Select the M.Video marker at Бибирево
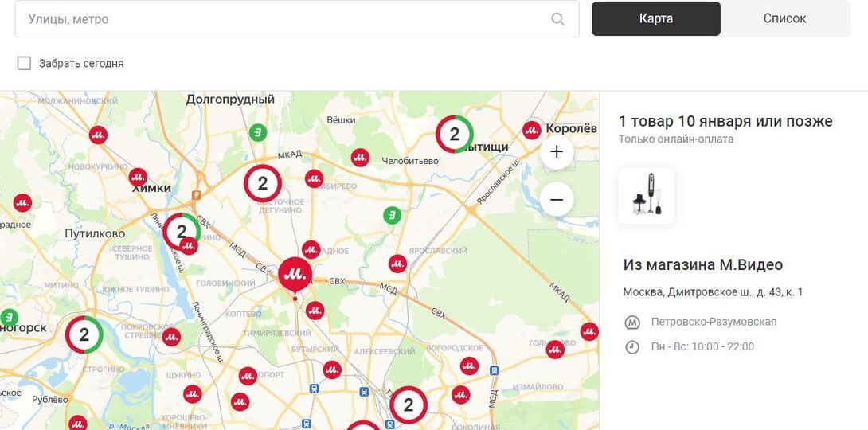The image size is (868, 430). tap(315, 178)
